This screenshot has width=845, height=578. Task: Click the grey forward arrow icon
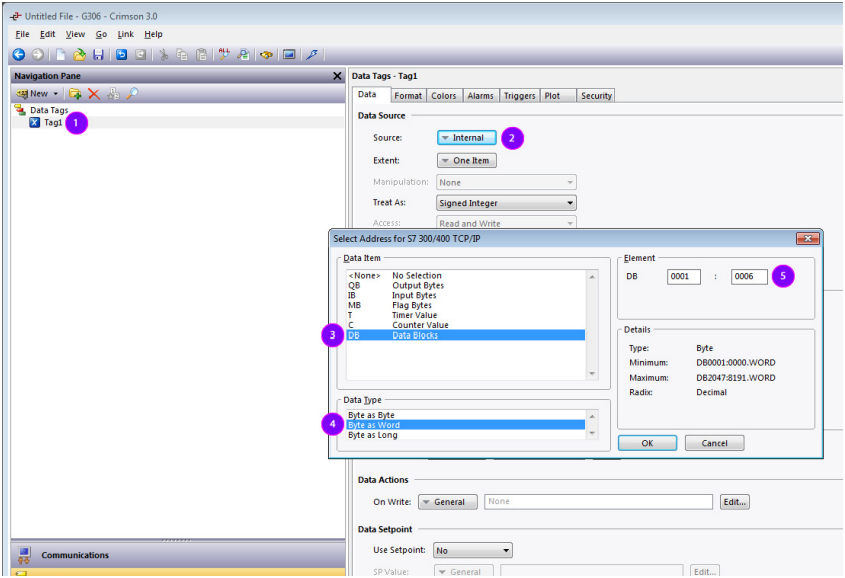(x=38, y=54)
